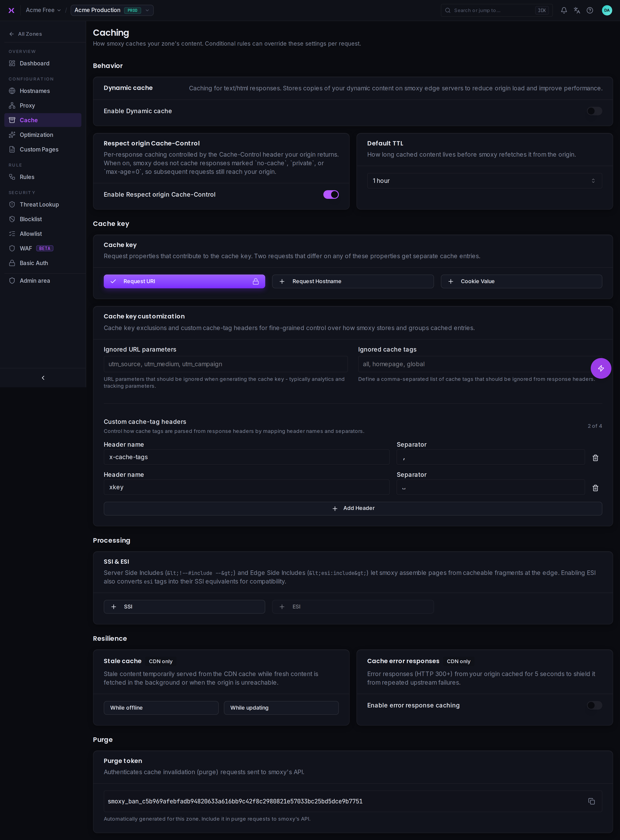Expand the Acme Free account selector
This screenshot has height=840, width=620.
pos(43,10)
